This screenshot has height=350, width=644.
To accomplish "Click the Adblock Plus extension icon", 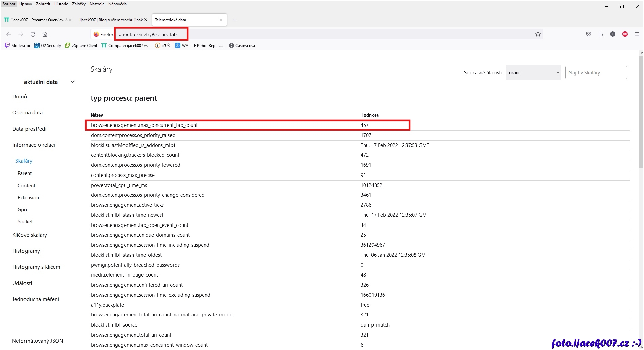I will coord(625,34).
